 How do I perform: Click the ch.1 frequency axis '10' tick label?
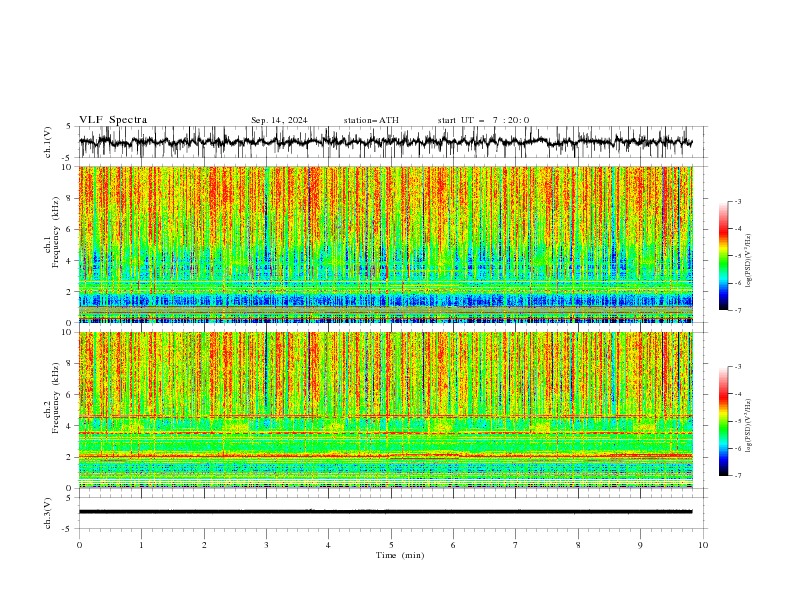click(68, 167)
